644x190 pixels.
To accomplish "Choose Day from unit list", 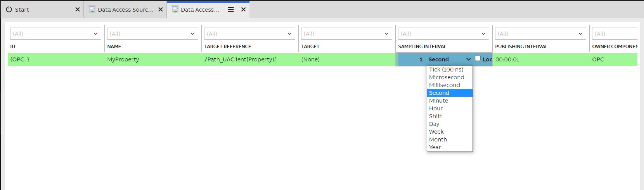I will coord(450,124).
